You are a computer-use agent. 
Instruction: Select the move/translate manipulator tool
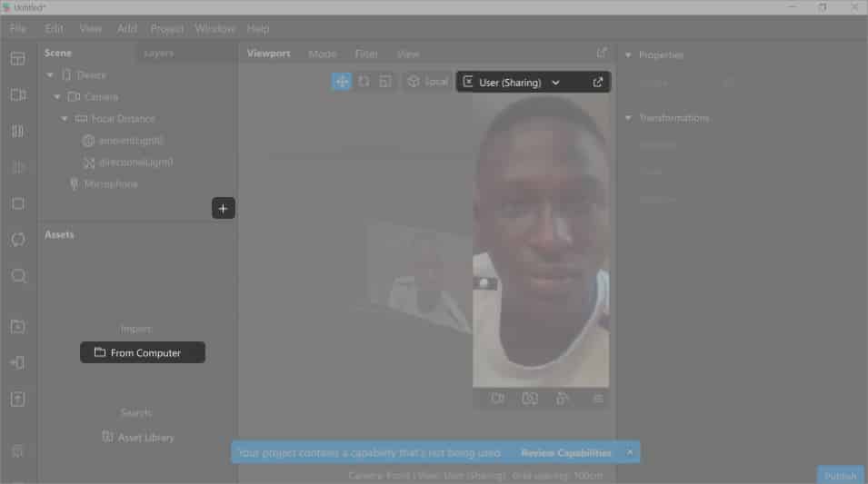coord(342,82)
